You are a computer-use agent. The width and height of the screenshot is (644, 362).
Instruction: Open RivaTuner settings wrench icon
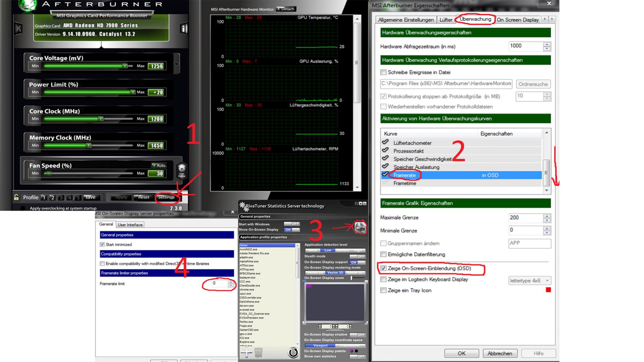360,227
